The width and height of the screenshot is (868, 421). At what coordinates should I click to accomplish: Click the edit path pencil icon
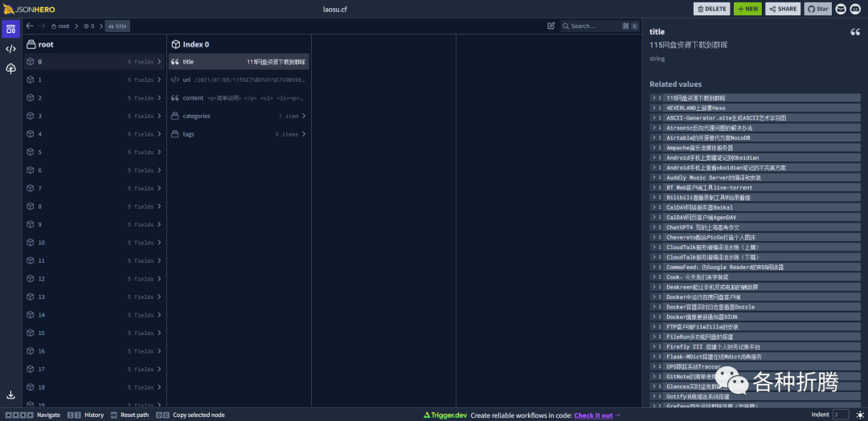551,26
